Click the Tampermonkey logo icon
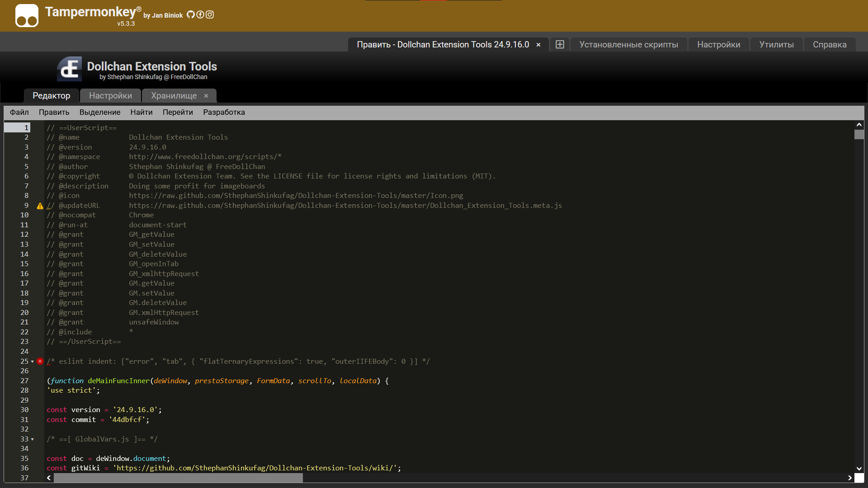The height and width of the screenshot is (488, 868). tap(27, 16)
